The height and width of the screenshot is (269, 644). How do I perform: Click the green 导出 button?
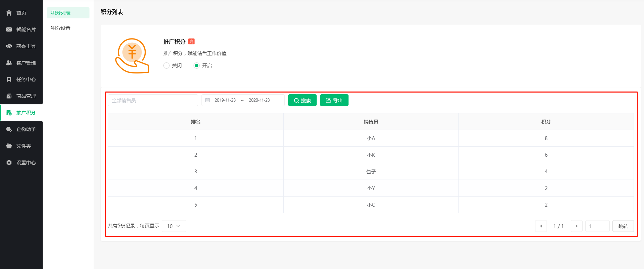tap(334, 100)
